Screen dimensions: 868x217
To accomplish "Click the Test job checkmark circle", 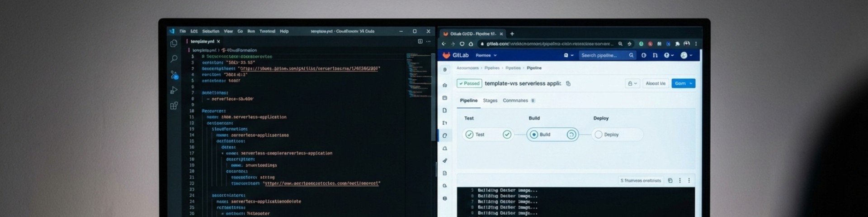I will click(x=469, y=135).
